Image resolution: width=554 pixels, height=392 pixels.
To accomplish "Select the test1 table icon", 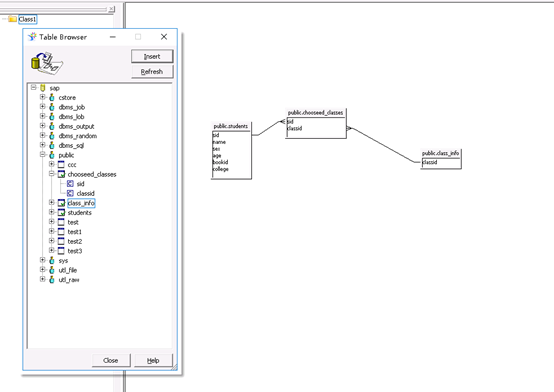I will pos(61,232).
